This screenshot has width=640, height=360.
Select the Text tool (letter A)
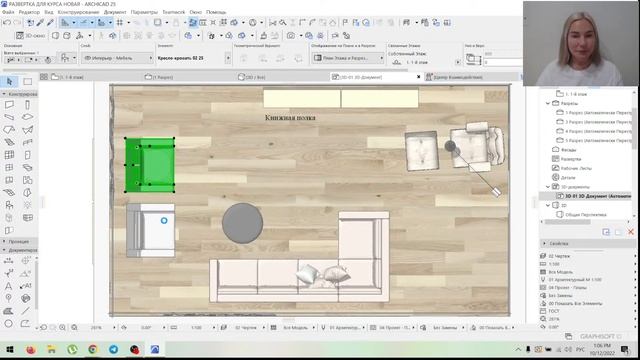[8, 286]
